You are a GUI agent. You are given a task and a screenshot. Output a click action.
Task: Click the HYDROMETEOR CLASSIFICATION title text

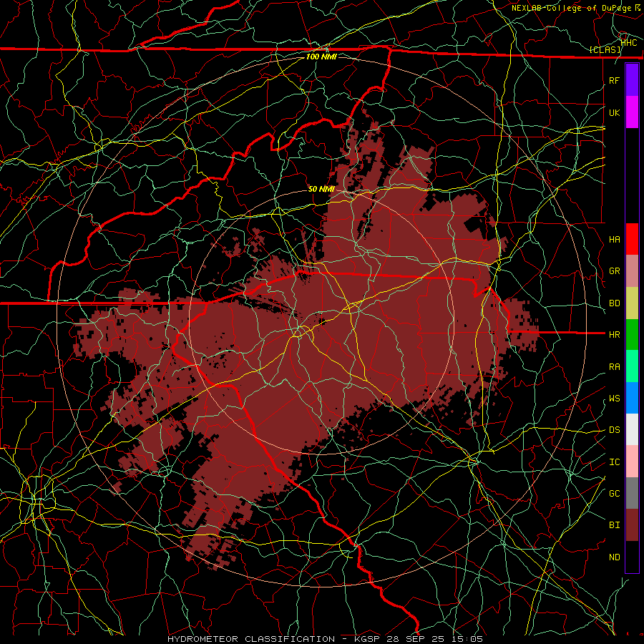click(x=251, y=639)
